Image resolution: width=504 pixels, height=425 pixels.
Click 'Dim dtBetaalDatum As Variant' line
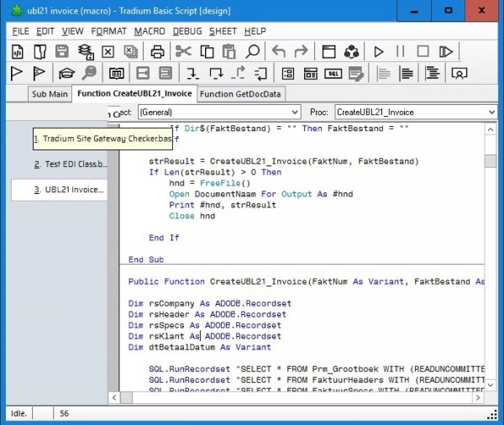200,347
